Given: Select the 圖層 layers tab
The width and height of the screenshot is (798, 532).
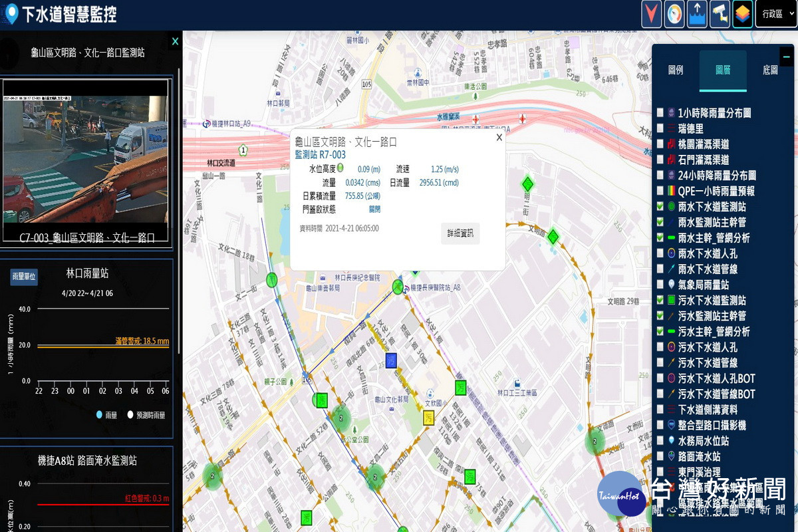Looking at the screenshot, I should 723,70.
